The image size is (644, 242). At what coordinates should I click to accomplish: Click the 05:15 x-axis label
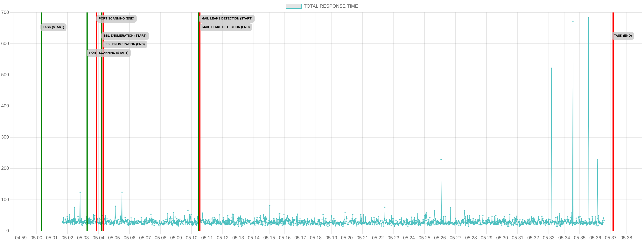point(269,238)
